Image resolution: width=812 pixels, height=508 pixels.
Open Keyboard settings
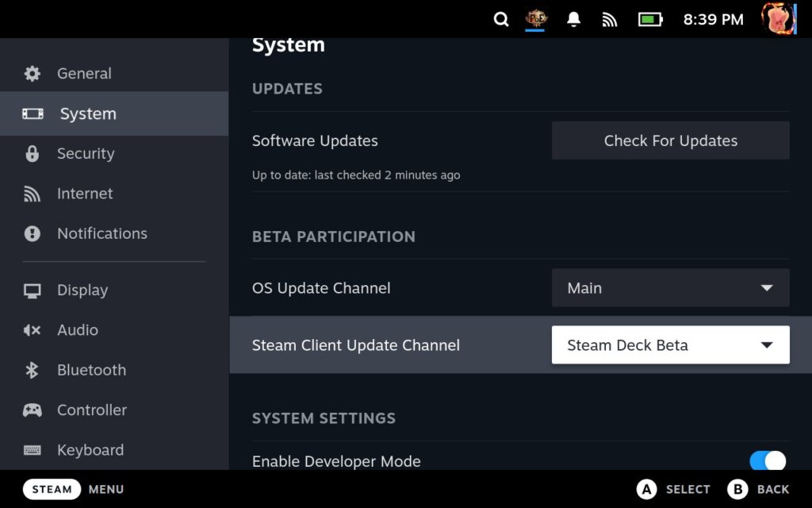pos(114,450)
